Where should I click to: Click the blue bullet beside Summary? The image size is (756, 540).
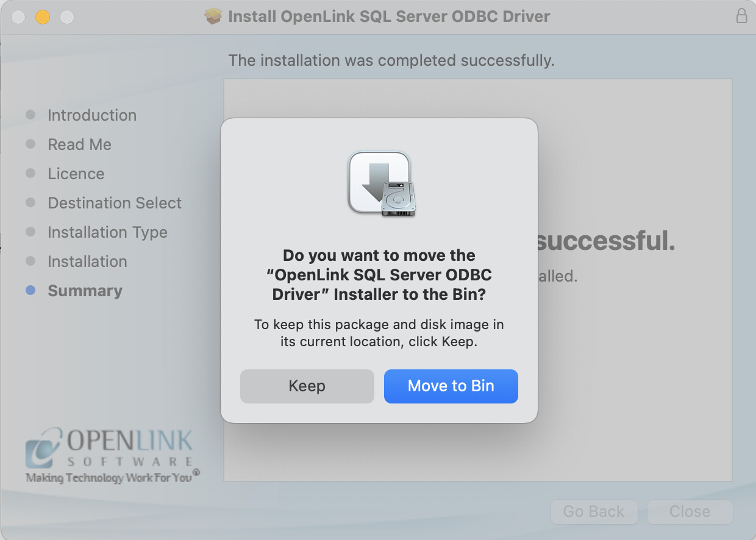(x=30, y=291)
